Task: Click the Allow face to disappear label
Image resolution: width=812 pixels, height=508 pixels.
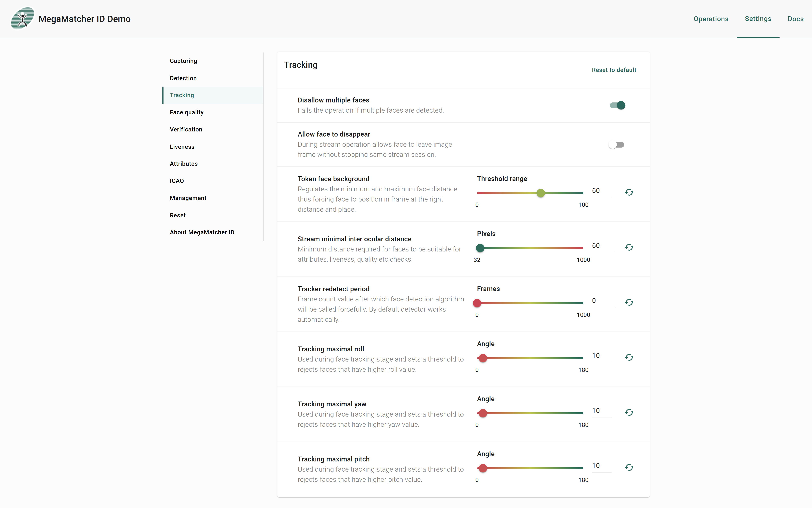Action: [x=334, y=134]
